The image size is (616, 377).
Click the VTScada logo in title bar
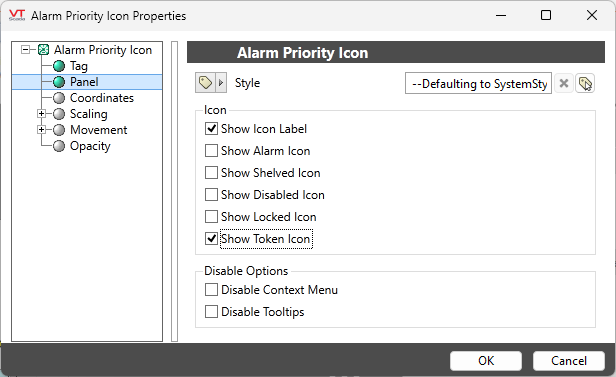(x=17, y=15)
